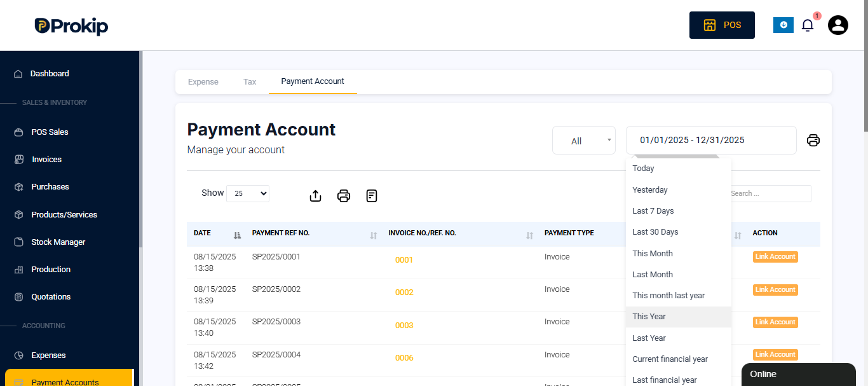
Task: Click the table Search field
Action: click(x=769, y=193)
